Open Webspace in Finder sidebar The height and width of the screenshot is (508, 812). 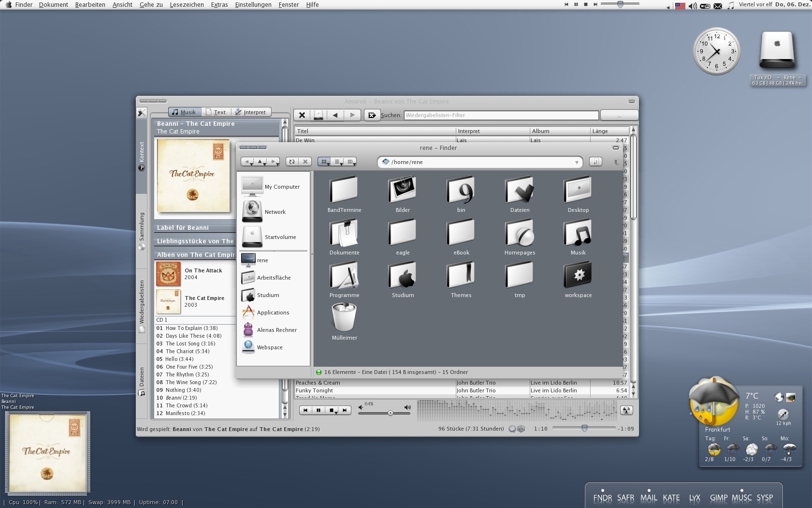[x=262, y=347]
